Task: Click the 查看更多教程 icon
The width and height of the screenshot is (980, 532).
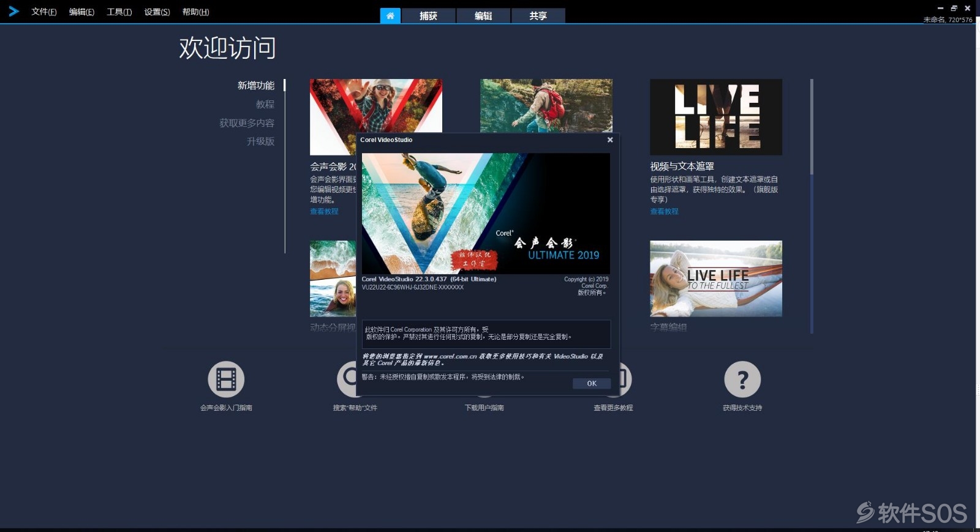Action: [x=625, y=379]
